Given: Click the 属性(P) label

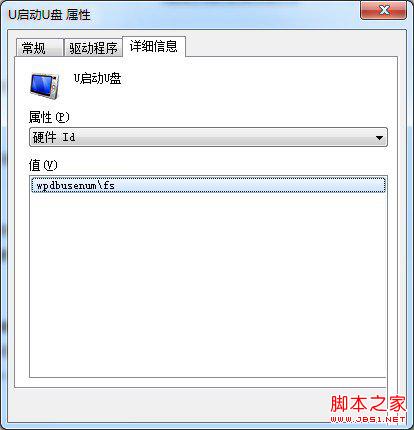Looking at the screenshot, I should (x=49, y=117).
